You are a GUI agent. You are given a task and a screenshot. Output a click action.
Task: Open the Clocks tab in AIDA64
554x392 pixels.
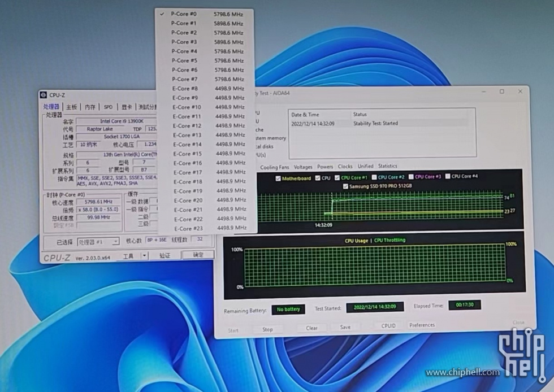(x=345, y=166)
